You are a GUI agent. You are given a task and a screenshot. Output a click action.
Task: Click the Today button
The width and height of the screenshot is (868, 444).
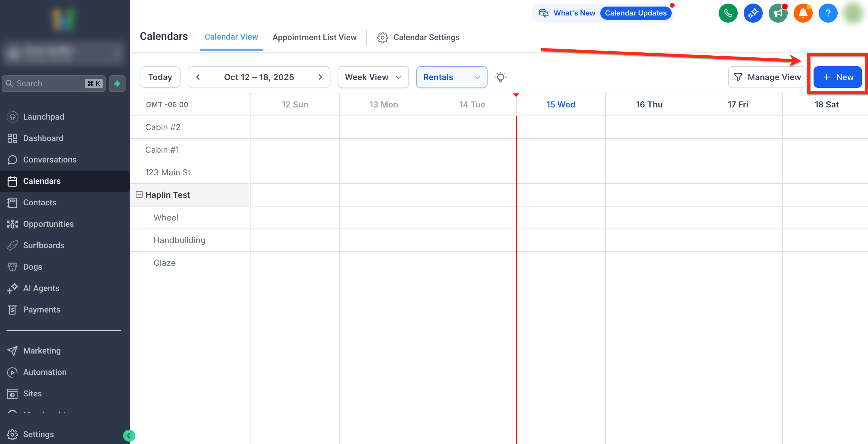(x=160, y=77)
